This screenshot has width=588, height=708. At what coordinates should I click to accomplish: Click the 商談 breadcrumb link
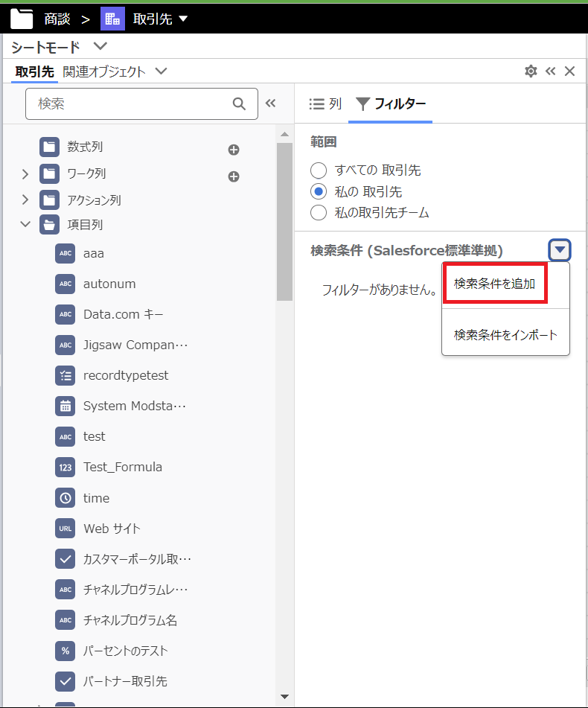57,19
